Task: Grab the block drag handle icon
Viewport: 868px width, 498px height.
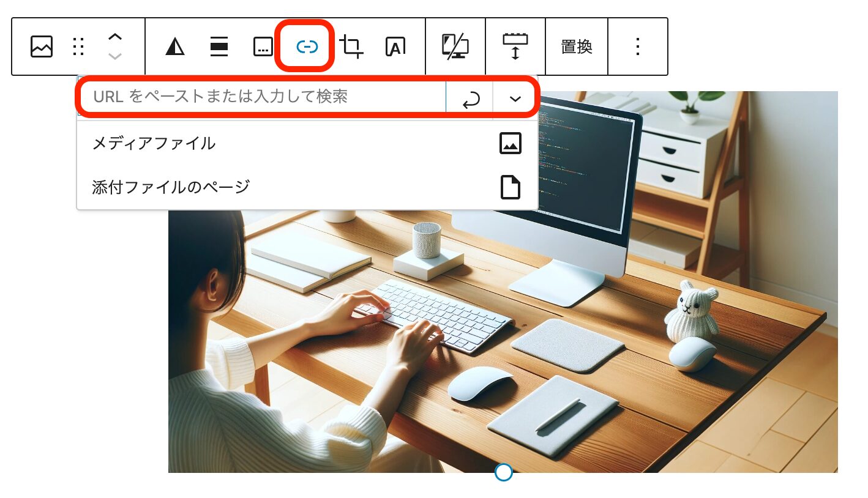Action: (x=78, y=46)
